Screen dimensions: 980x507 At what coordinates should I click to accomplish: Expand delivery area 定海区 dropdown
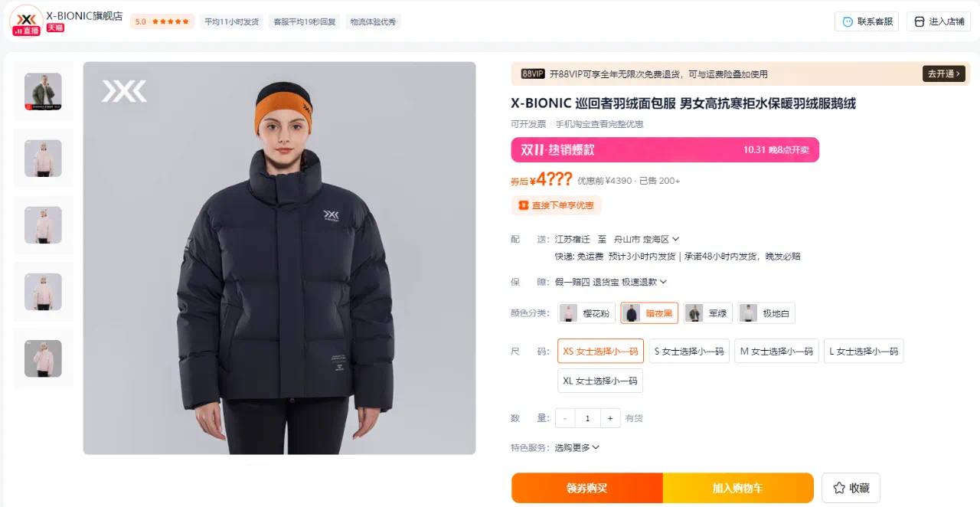675,240
